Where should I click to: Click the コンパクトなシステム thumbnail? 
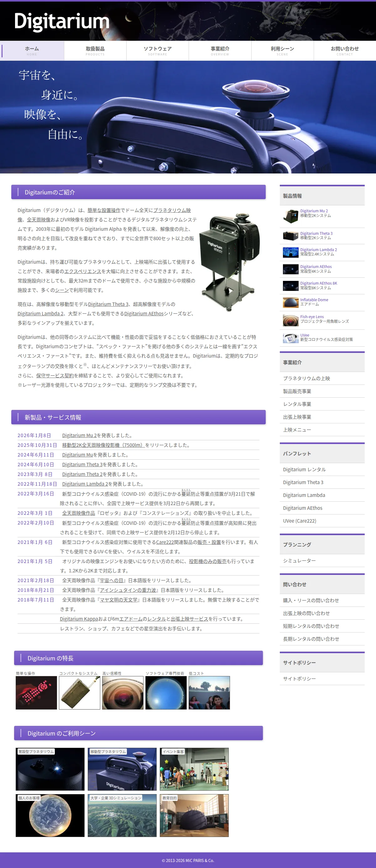pyautogui.click(x=80, y=692)
